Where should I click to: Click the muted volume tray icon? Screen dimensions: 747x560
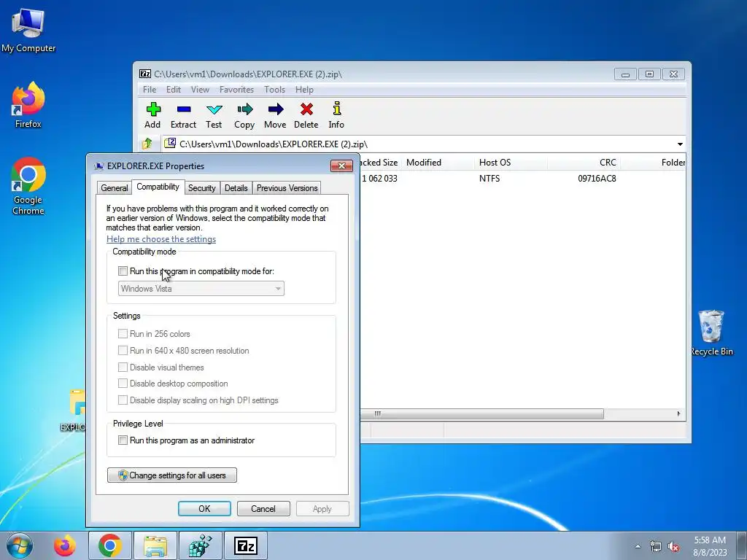click(673, 547)
